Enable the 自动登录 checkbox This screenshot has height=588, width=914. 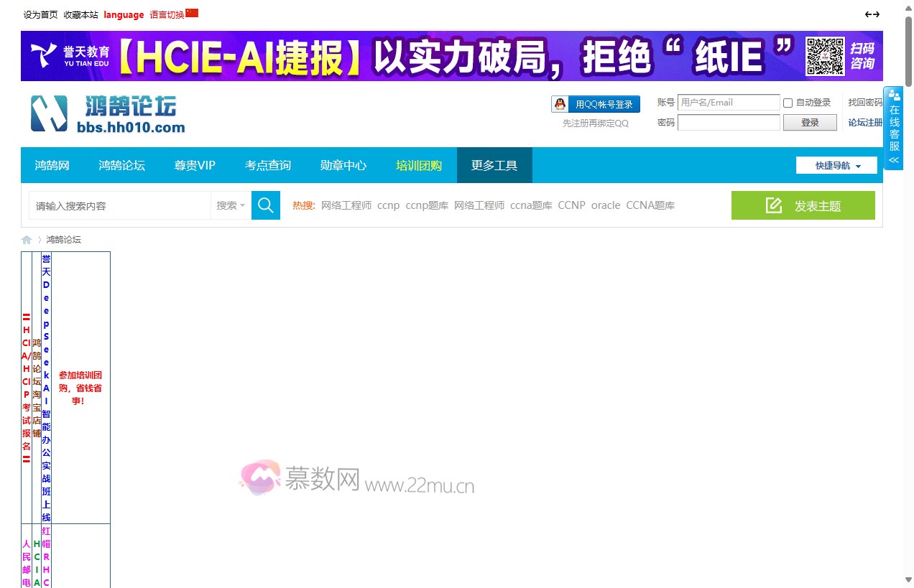(x=788, y=103)
